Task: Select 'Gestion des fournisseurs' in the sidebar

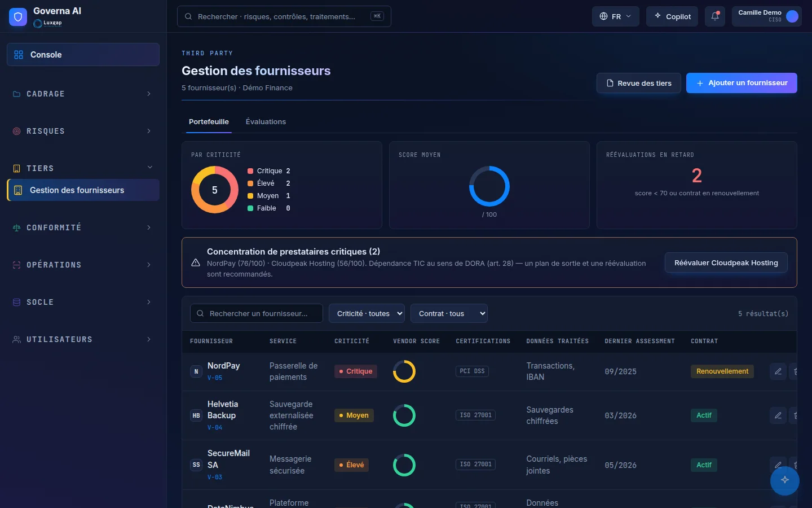Action: [83, 190]
